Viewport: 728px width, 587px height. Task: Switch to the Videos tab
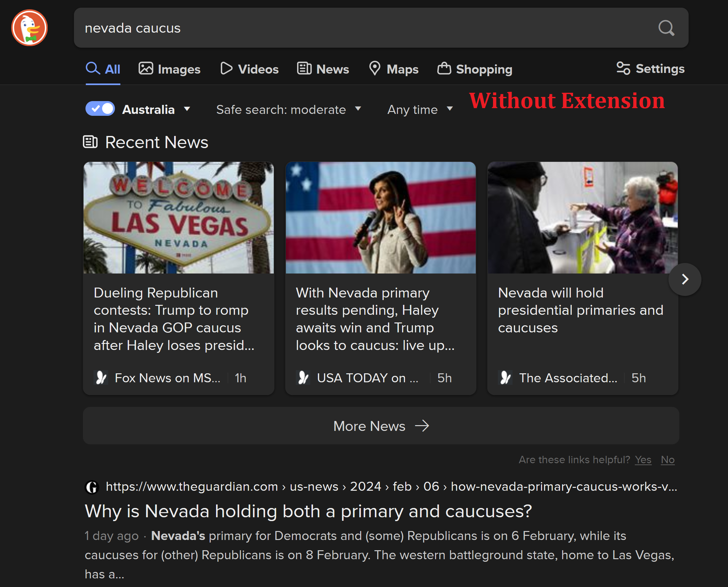[x=249, y=69]
